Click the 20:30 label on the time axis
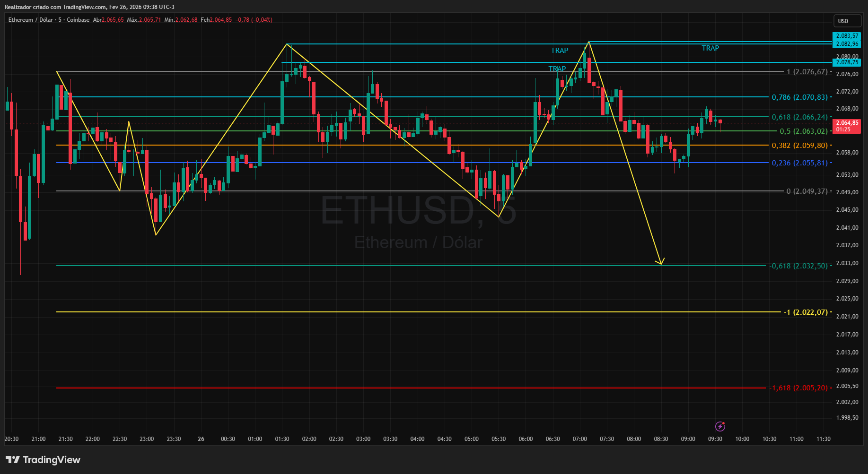The image size is (868, 474). click(11, 439)
